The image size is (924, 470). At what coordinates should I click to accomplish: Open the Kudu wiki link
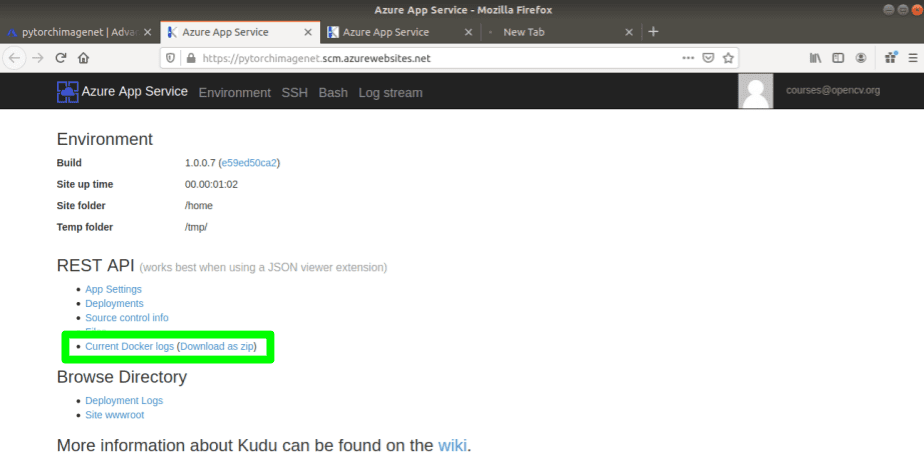453,445
